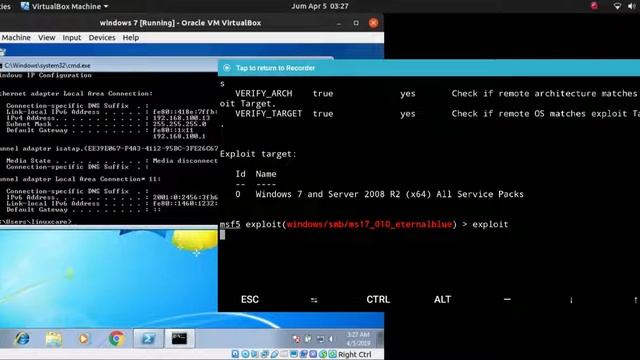640x360 pixels.
Task: Click VirtualBox USB devices indicator
Action: pos(275,354)
